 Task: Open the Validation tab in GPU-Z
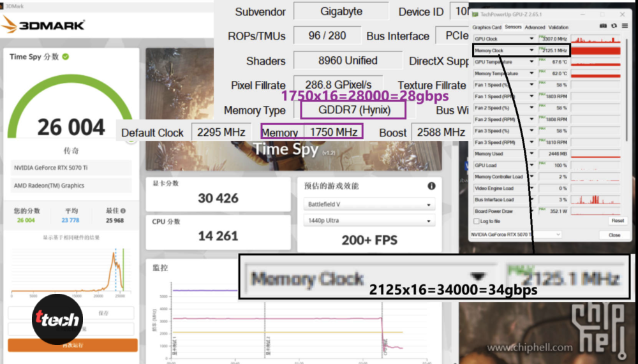tap(558, 27)
